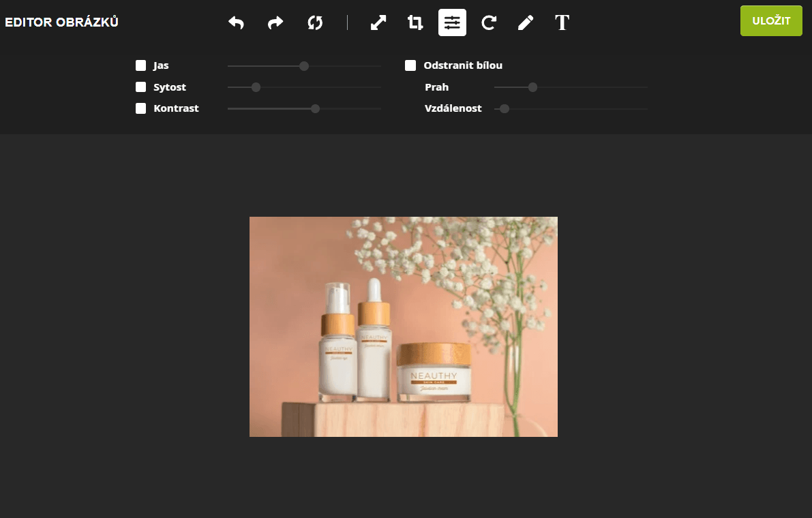Click the Prah threshold slider handle
Viewport: 812px width, 518px height.
click(533, 87)
